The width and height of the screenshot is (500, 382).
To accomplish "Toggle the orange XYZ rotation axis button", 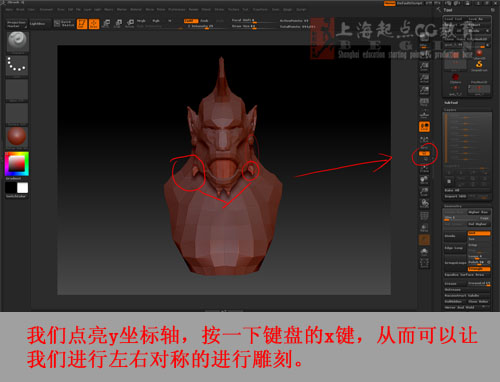I will click(424, 153).
